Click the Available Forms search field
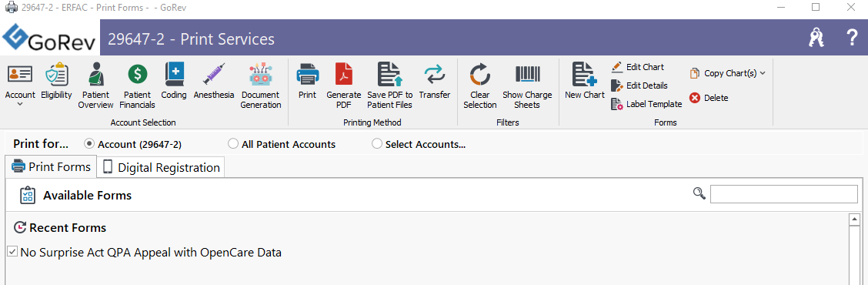868x285 pixels. coord(784,194)
